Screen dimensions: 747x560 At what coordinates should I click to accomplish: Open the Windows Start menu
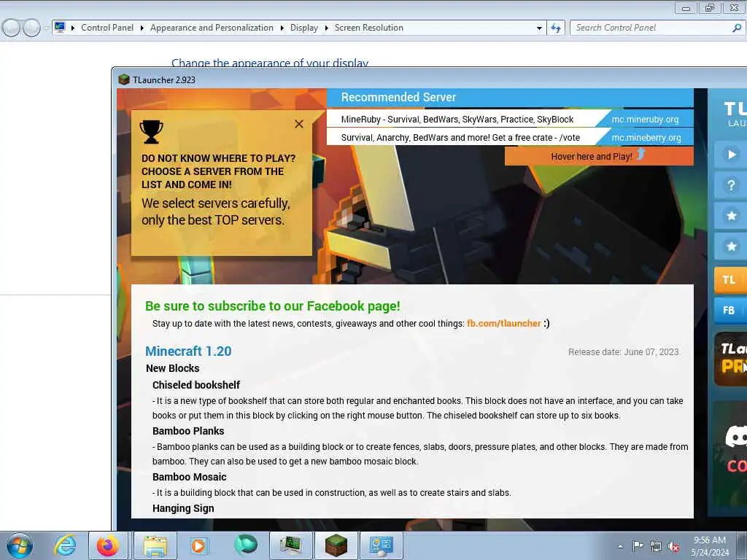pos(20,545)
